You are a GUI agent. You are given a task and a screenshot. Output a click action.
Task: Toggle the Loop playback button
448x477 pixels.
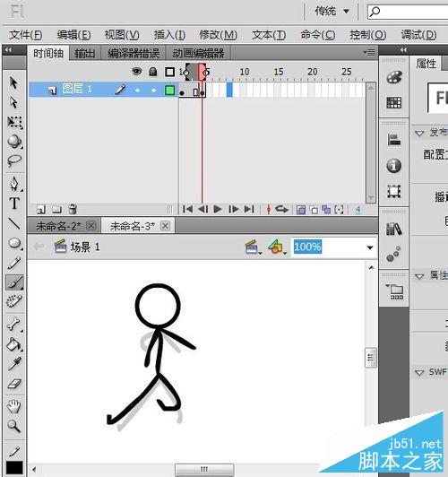click(x=281, y=209)
